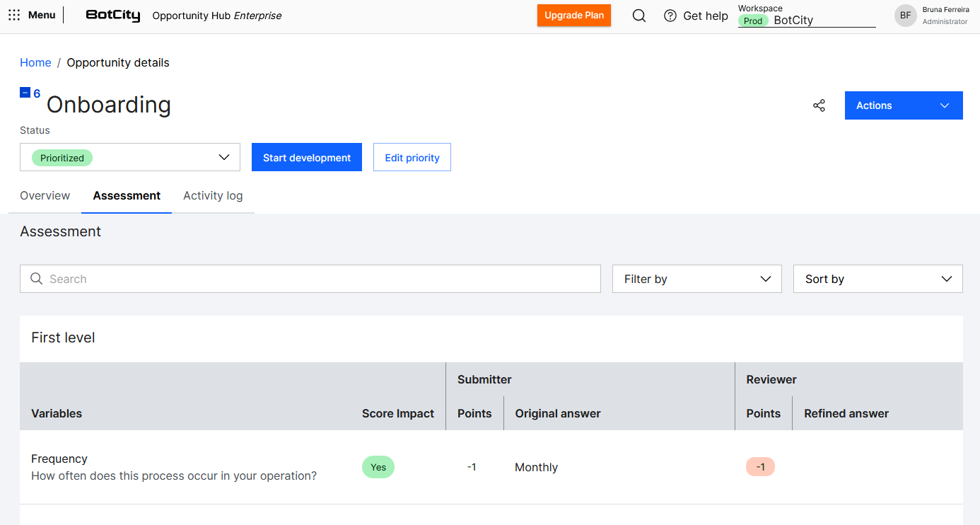980x525 pixels.
Task: Switch to the Activity log tab
Action: (213, 195)
